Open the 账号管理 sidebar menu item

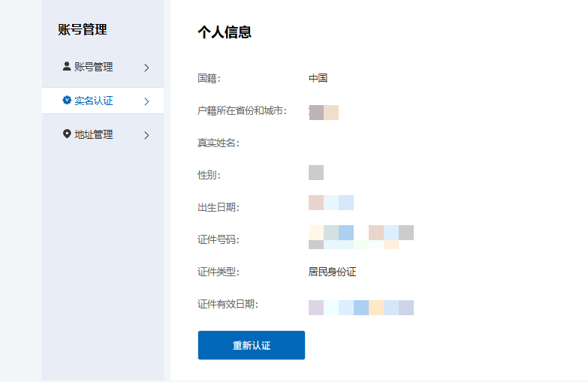94,68
